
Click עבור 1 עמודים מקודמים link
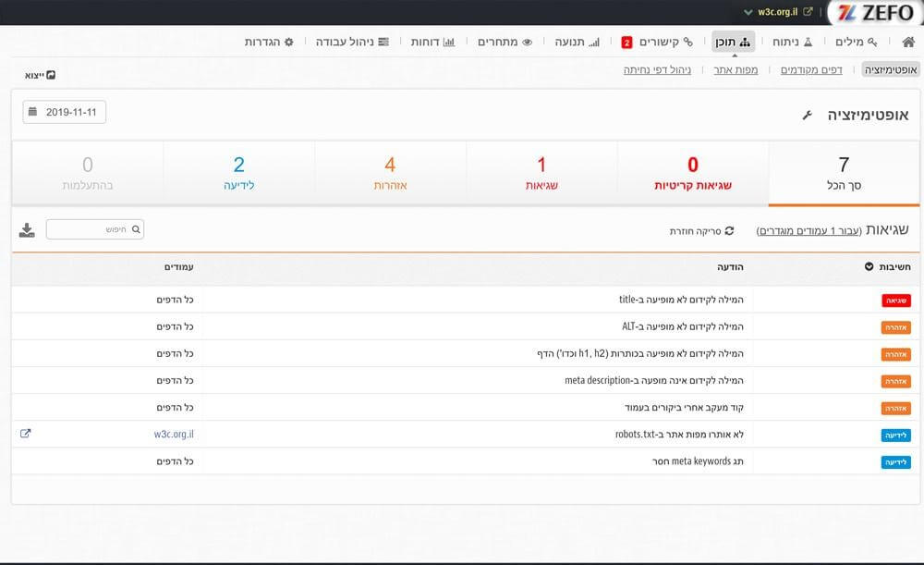point(809,230)
